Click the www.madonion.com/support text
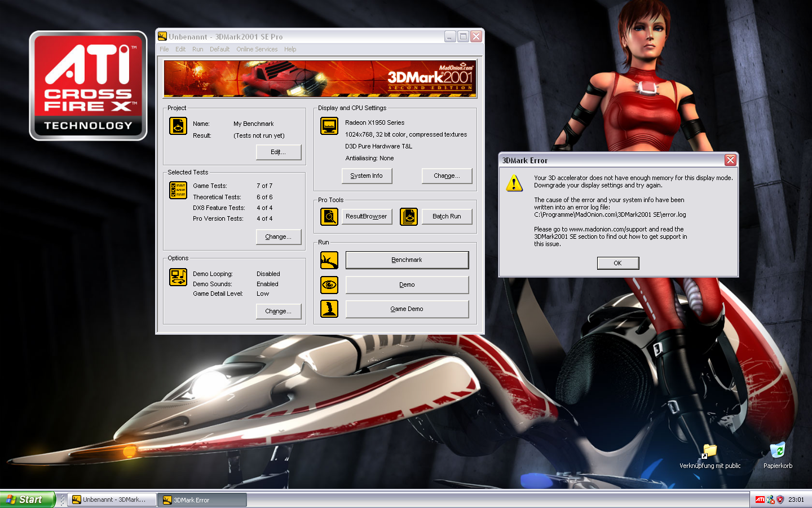 click(x=608, y=229)
